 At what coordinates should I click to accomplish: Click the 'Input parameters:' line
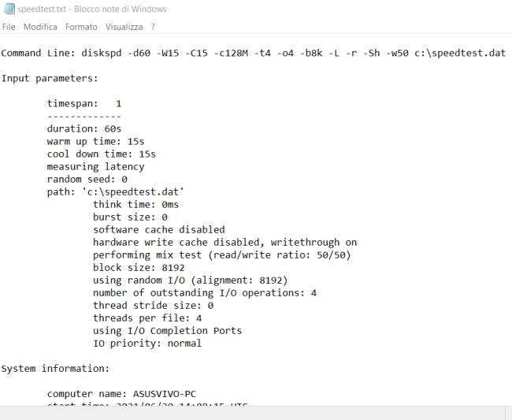tap(50, 78)
